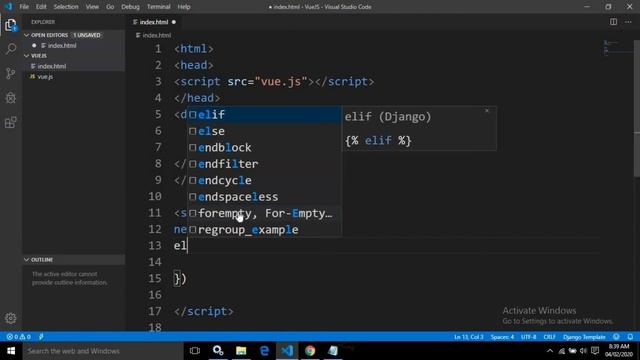The image size is (640, 360).
Task: Click the script src line of code
Action: pyautogui.click(x=273, y=82)
